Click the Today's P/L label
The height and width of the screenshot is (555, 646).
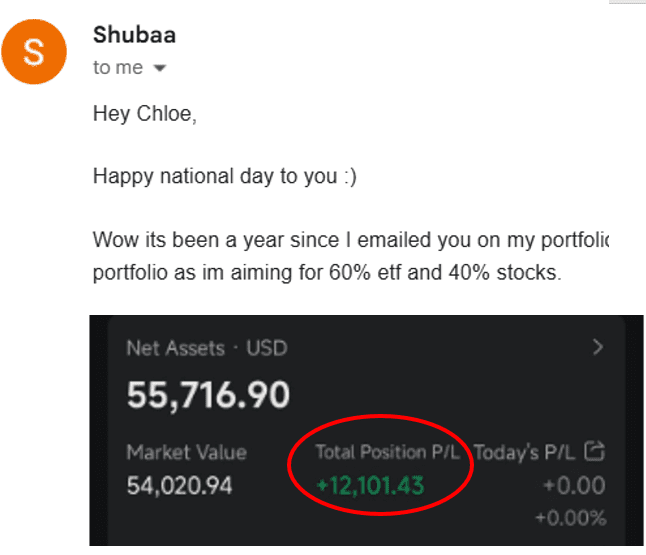(526, 453)
